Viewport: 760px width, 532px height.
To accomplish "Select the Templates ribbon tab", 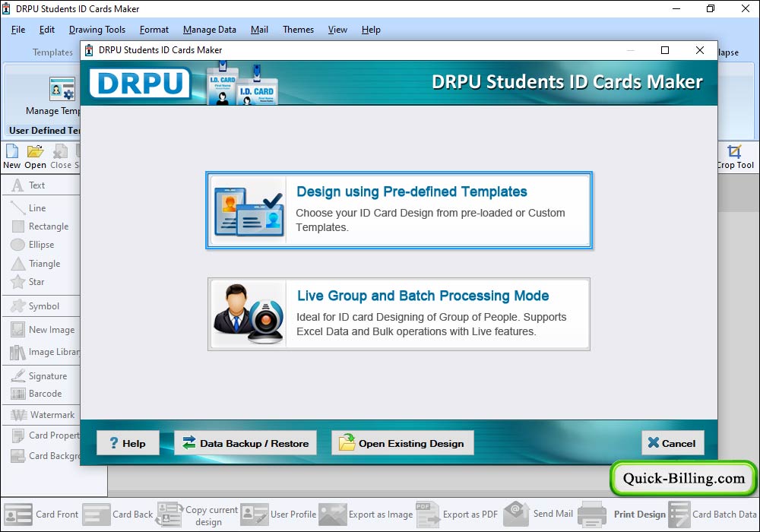I will pyautogui.click(x=52, y=52).
